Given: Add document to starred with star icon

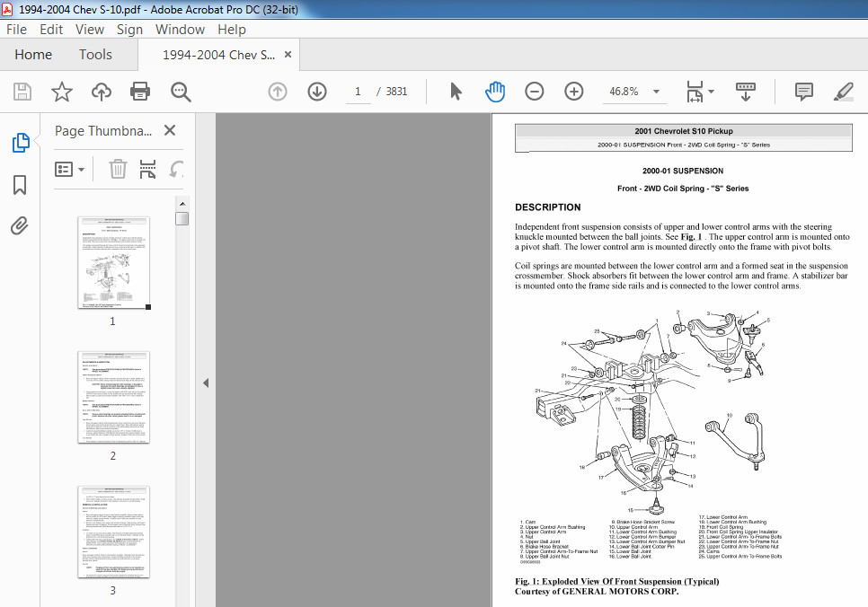Looking at the screenshot, I should click(61, 92).
